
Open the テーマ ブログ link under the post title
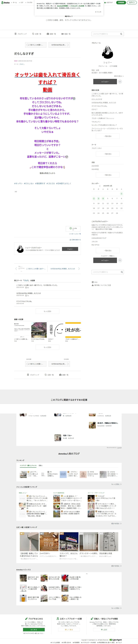click(x=22, y=64)
